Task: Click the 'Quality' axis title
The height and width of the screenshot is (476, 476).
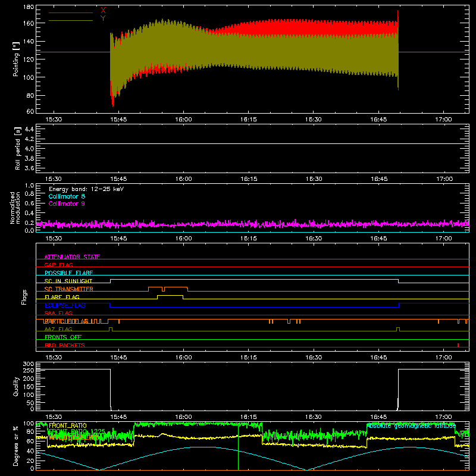Action: 16,386
